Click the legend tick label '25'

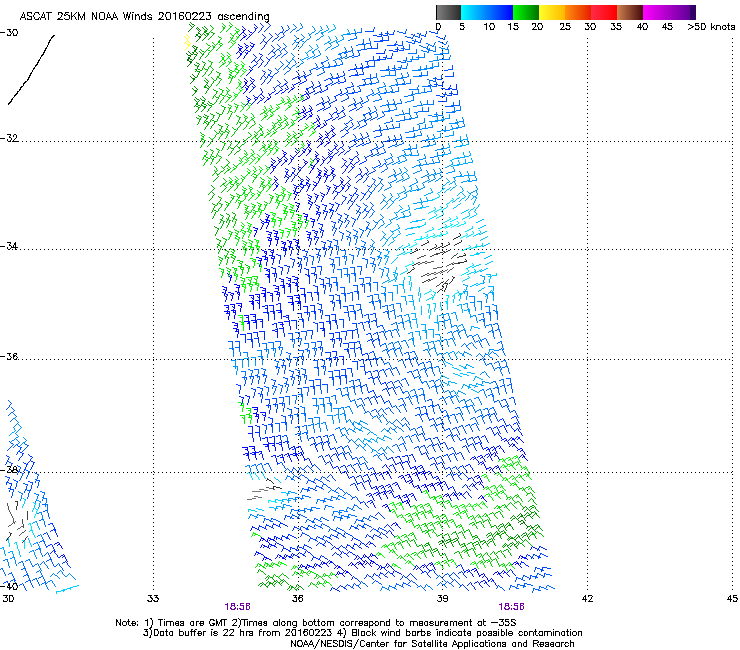pos(565,27)
